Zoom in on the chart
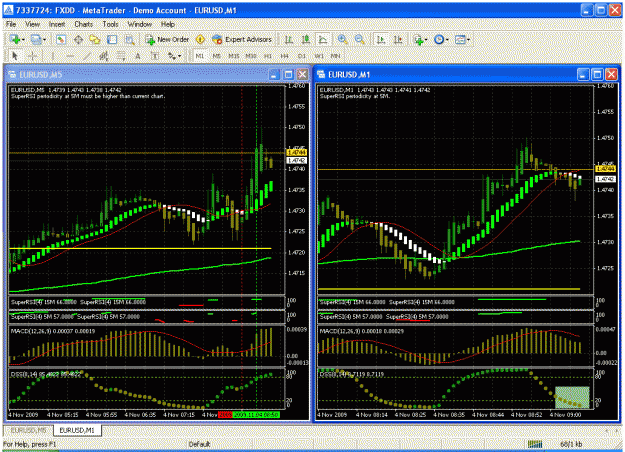 342,39
